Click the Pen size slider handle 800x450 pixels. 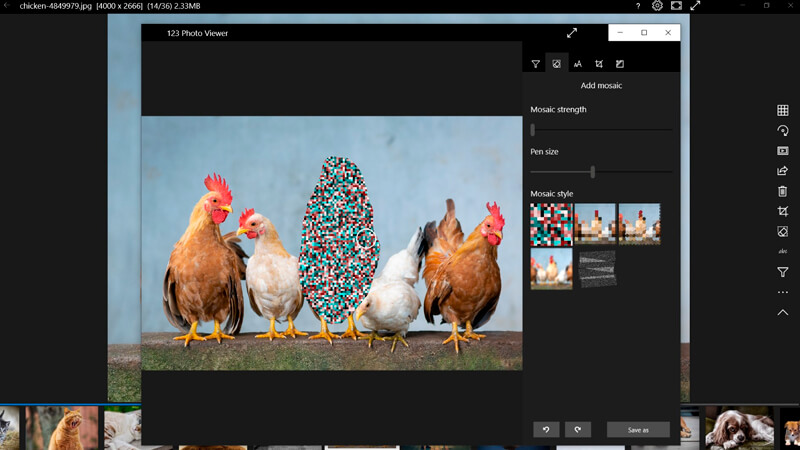[593, 172]
